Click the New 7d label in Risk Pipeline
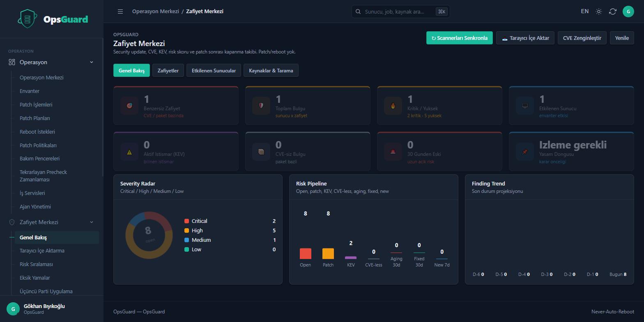The image size is (644, 322). point(442,265)
